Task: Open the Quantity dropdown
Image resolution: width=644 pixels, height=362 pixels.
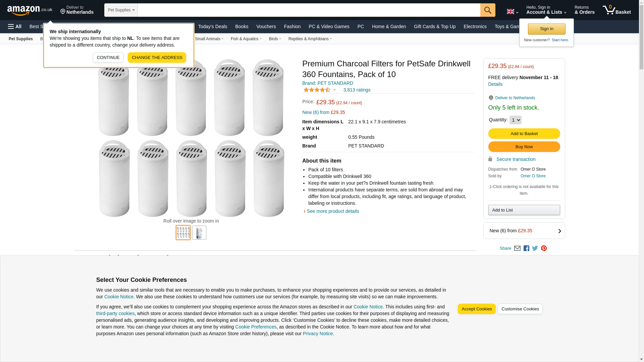Action: coord(515,120)
